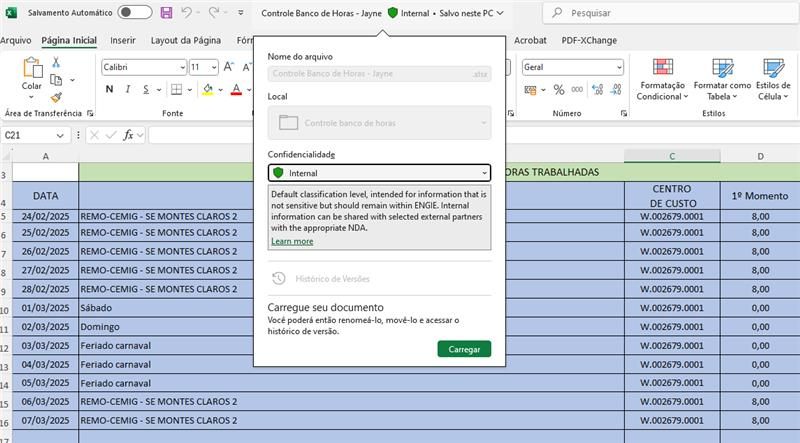Open Estilos de Célula menu
800x443 pixels.
(x=773, y=79)
